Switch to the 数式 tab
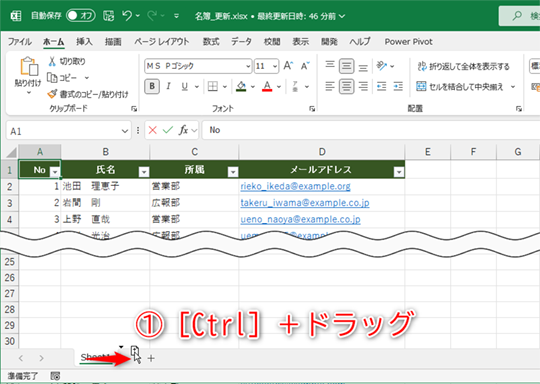 (x=211, y=42)
